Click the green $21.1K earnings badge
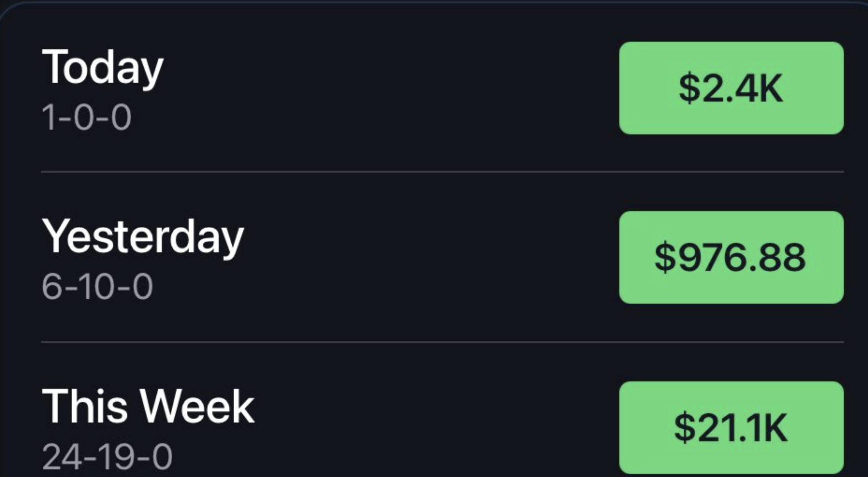The height and width of the screenshot is (477, 868). (x=731, y=427)
